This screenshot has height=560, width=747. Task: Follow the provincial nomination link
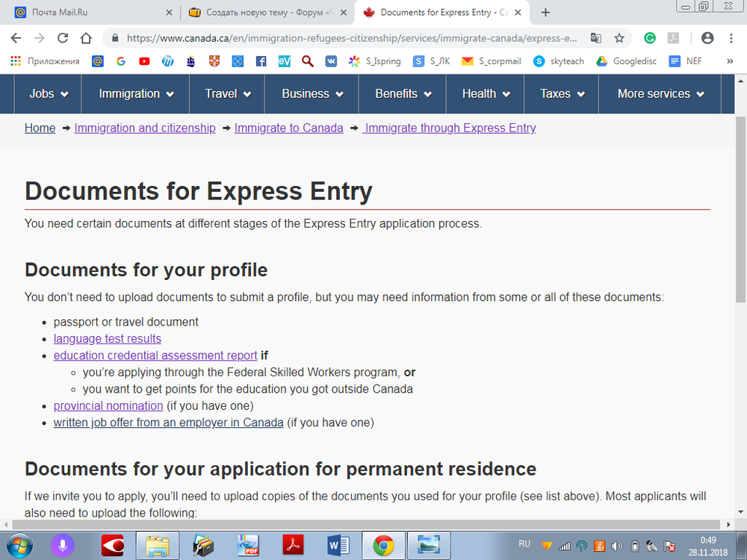pyautogui.click(x=108, y=405)
